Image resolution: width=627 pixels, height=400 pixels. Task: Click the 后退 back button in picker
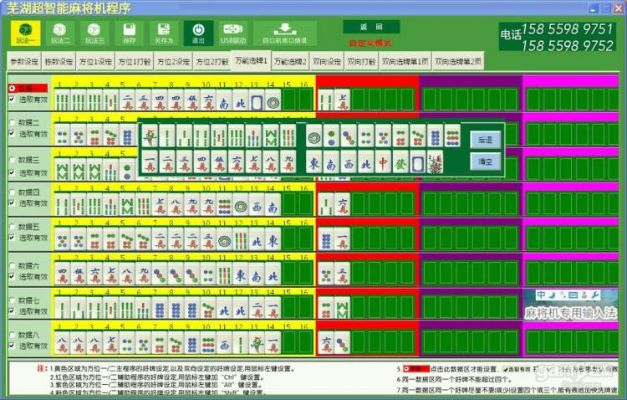[485, 140]
